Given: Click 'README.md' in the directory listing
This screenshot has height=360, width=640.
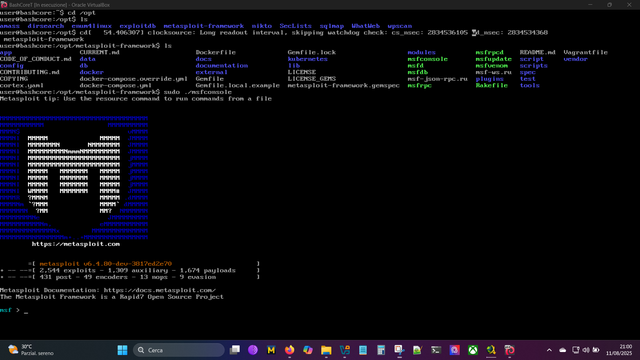Looking at the screenshot, I should coord(538,52).
